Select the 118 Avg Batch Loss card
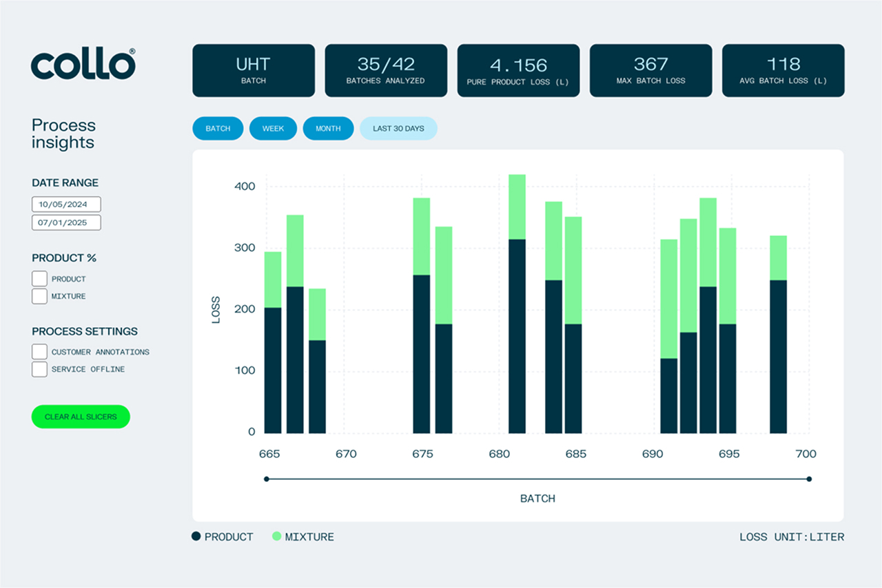 point(783,70)
